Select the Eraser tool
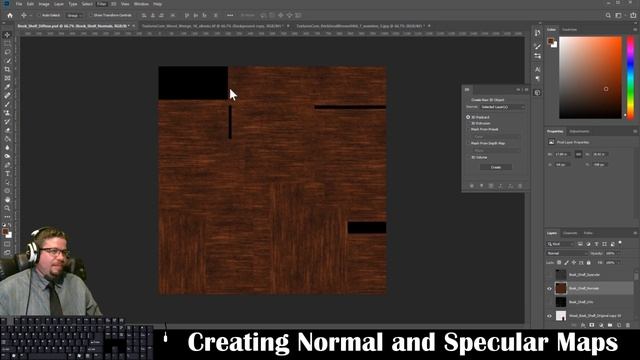The width and height of the screenshot is (640, 360). (7, 130)
